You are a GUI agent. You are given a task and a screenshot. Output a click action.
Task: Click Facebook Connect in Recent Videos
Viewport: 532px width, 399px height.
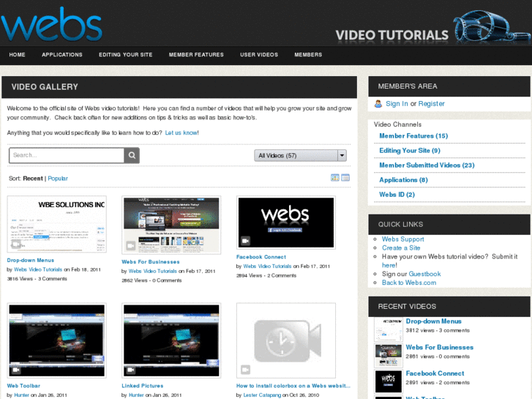pyautogui.click(x=435, y=373)
